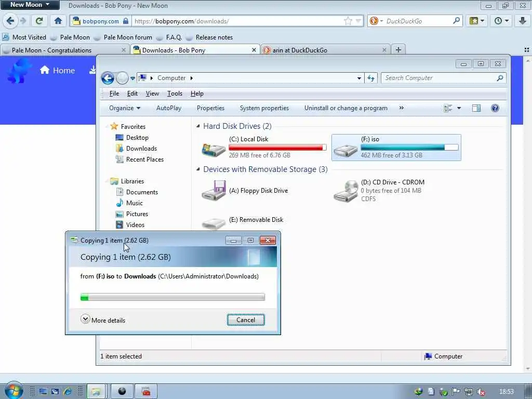Click Uninstall or change a program
532x399 pixels.
(x=345, y=108)
